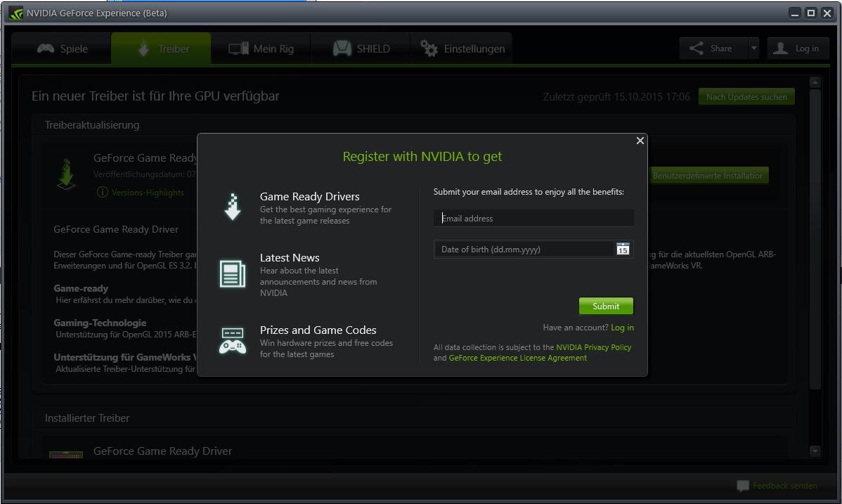This screenshot has width=842, height=504.
Task: Open the Mein Rig tab
Action: tap(261, 49)
